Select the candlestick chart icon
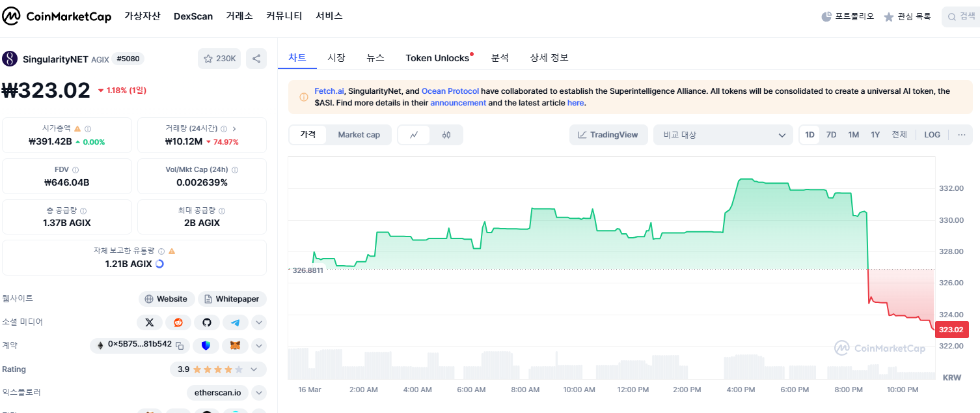 tap(446, 135)
